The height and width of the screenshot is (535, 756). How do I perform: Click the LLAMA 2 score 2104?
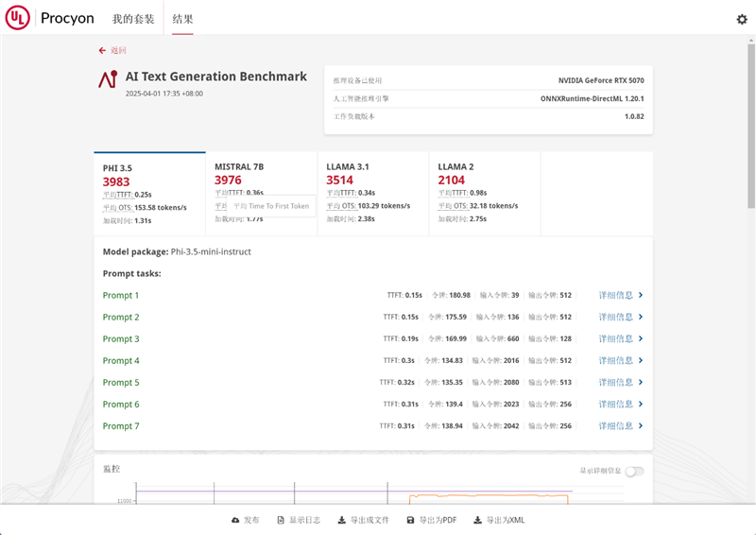click(x=452, y=180)
